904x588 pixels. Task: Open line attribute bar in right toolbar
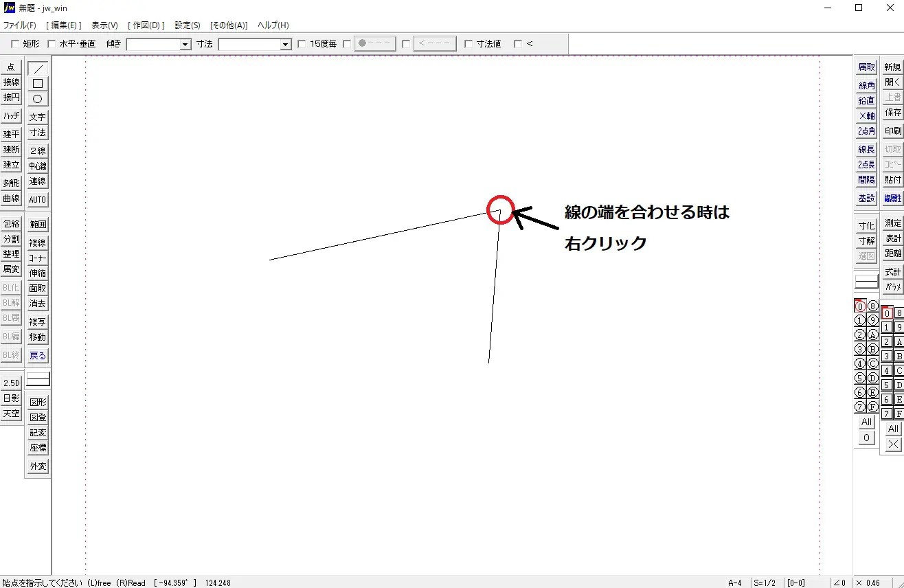point(867,281)
